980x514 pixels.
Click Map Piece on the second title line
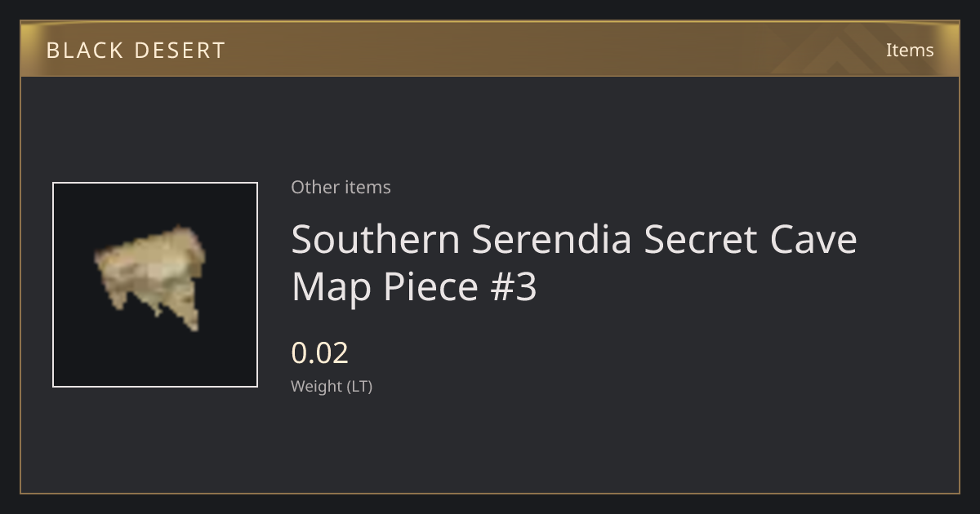coord(384,287)
